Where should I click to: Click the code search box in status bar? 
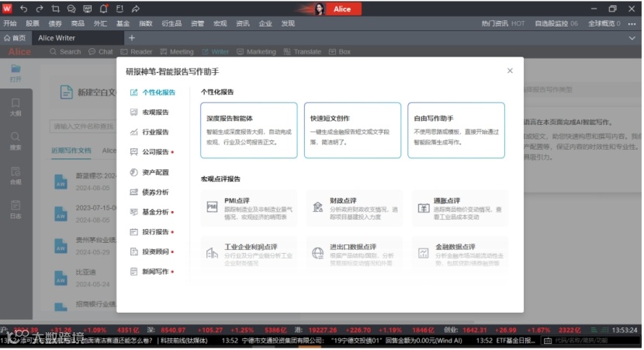592,341
